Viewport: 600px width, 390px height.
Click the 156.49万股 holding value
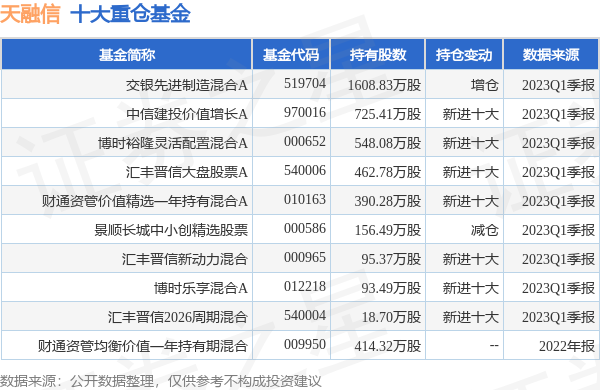coord(388,230)
